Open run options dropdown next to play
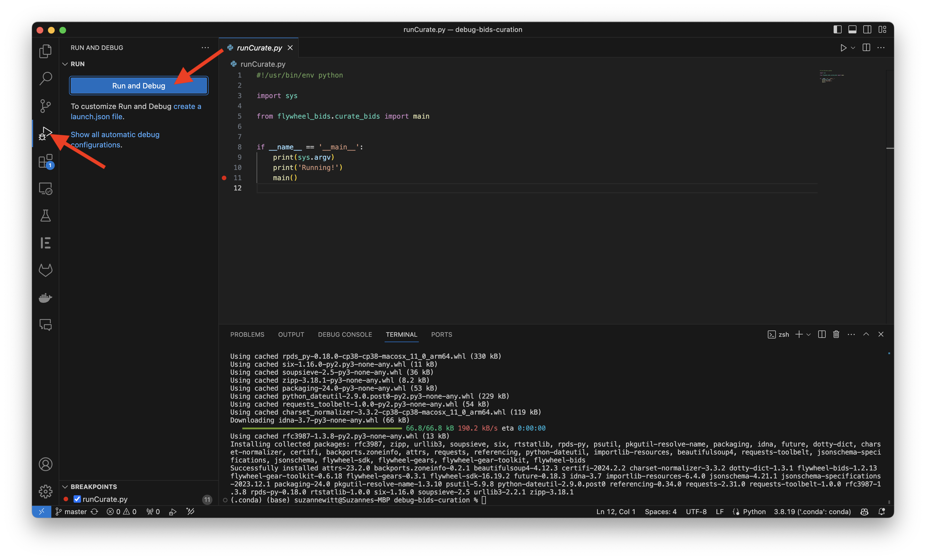The width and height of the screenshot is (926, 560). point(853,48)
